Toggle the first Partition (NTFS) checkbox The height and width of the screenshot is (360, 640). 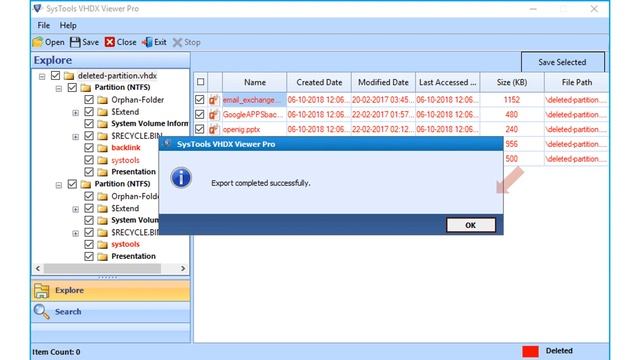tap(72, 87)
